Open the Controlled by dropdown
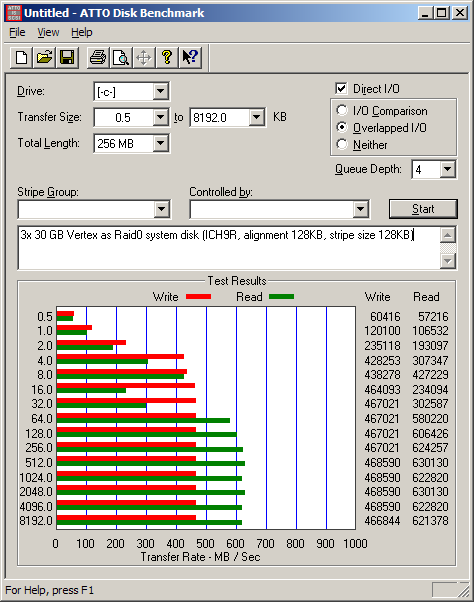474x602 pixels. pos(360,209)
